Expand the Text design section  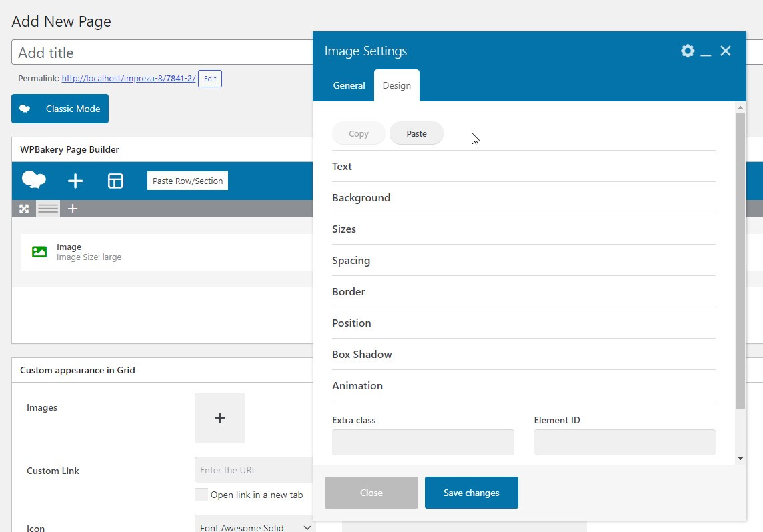(x=524, y=166)
